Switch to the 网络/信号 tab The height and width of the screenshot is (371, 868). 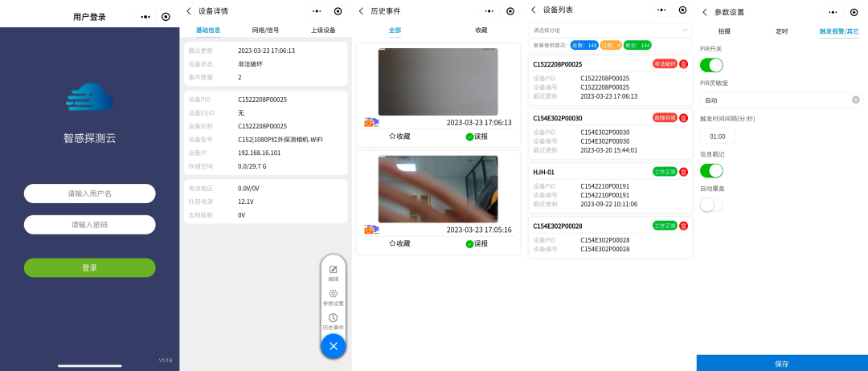pos(265,30)
